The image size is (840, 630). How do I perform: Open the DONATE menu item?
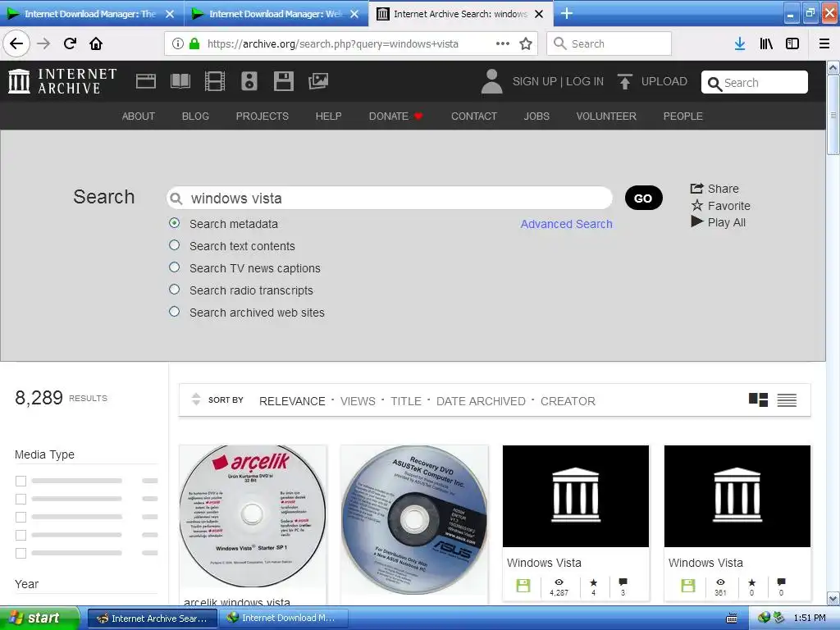[x=395, y=116]
